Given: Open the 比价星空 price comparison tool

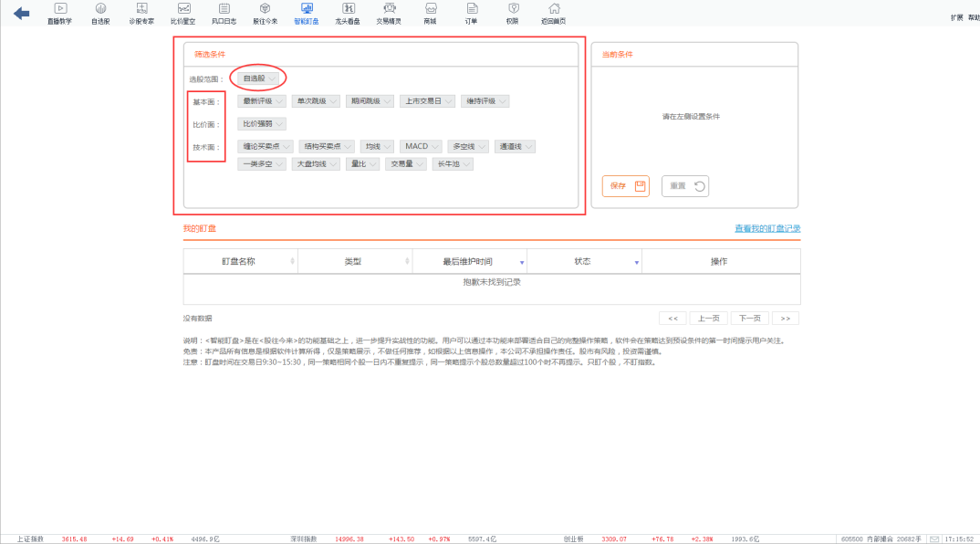Looking at the screenshot, I should pyautogui.click(x=182, y=13).
